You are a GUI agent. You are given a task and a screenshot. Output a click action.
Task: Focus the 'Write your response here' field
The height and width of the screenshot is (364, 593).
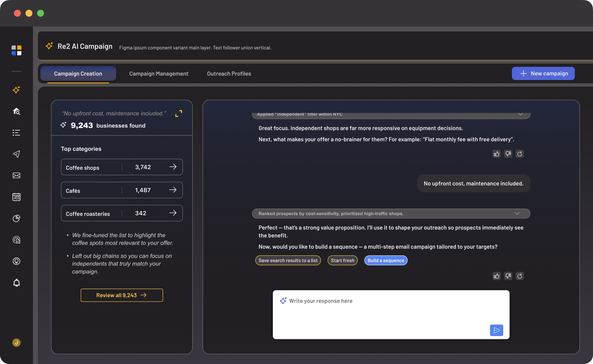coord(391,315)
